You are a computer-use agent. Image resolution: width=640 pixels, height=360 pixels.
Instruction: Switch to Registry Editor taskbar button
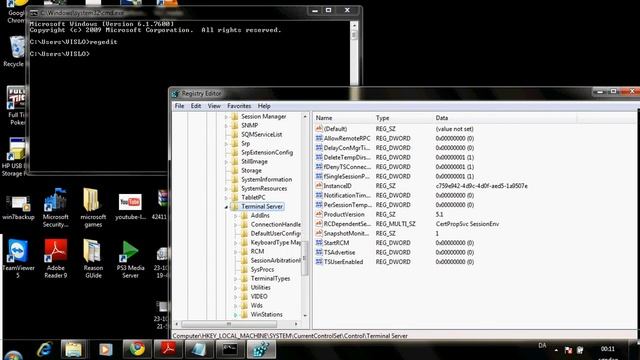[261, 349]
